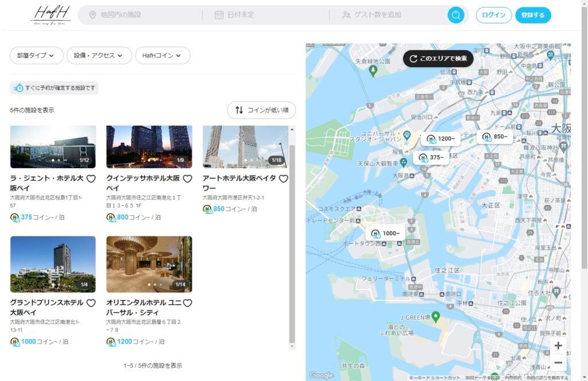Click このエリアで検索 on the map
Viewport: 588px width, 381px height.
point(438,59)
